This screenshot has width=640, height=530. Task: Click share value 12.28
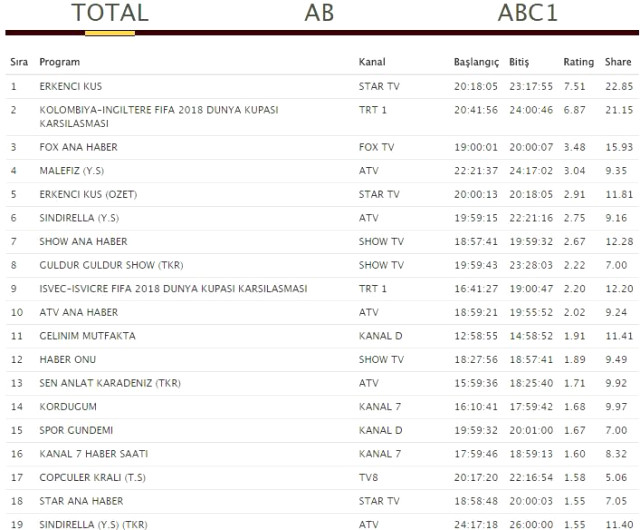coord(619,242)
